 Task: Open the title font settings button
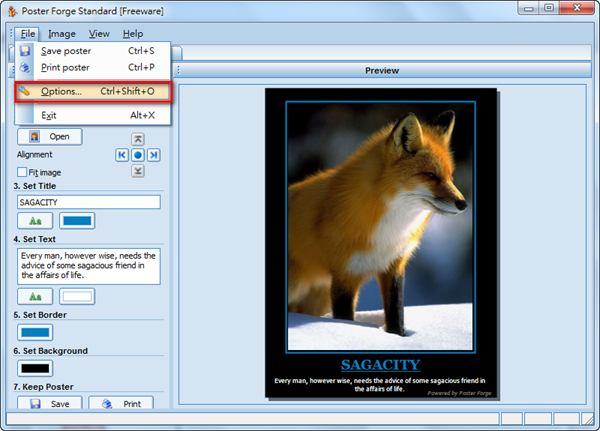[x=35, y=221]
